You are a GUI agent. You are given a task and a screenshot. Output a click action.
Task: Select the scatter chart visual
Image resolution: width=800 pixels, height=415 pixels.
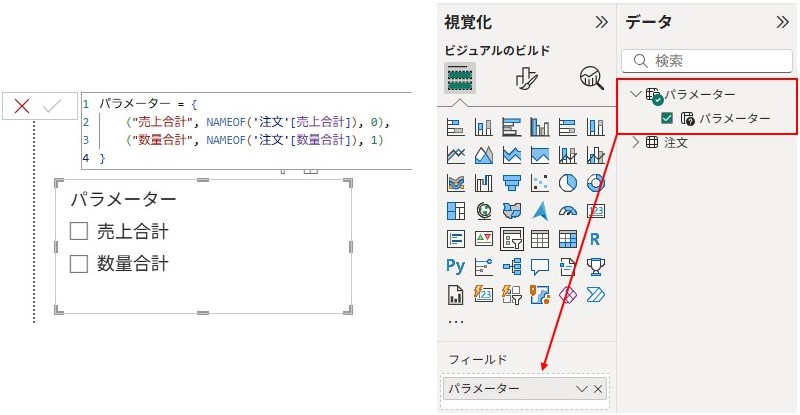pos(540,183)
